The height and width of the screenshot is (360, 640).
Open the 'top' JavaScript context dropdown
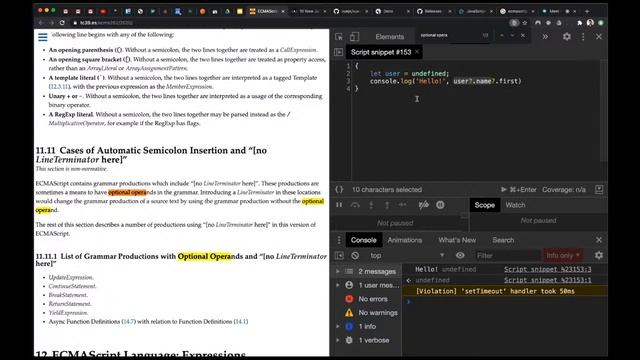(407, 256)
